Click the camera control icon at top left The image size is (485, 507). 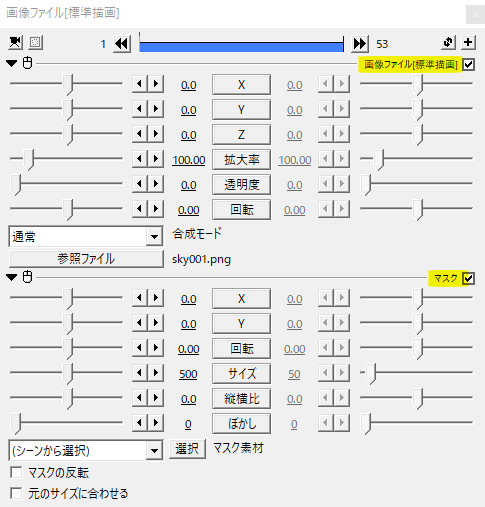15,43
